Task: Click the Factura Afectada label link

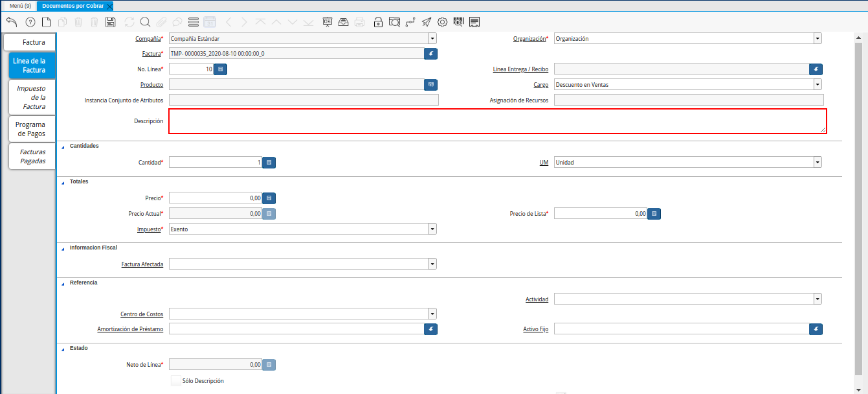Action: 142,264
